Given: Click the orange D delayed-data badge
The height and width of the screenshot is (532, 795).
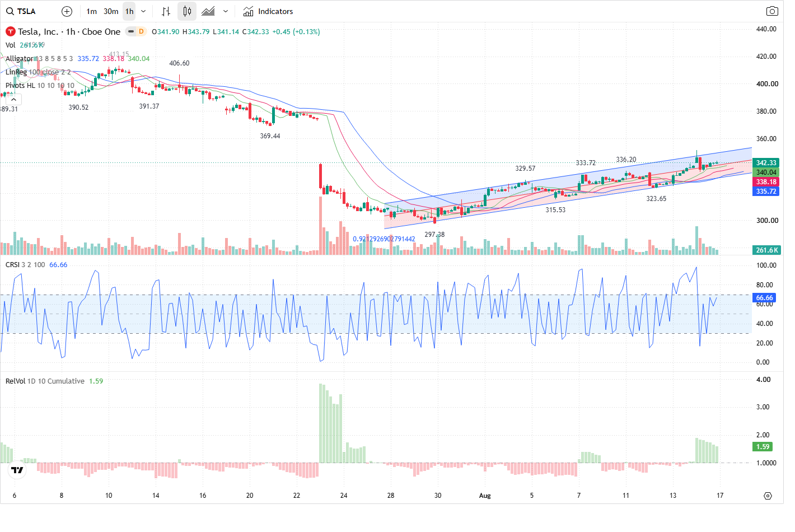Looking at the screenshot, I should (141, 32).
